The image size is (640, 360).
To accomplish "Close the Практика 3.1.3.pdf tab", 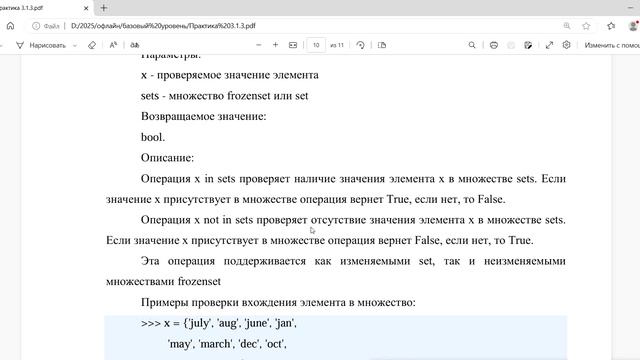I will point(86,8).
